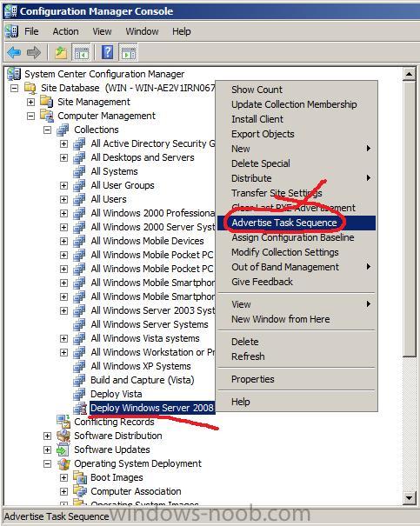Open Properties from context menu
Screen dimensions: 420x526
click(297, 379)
